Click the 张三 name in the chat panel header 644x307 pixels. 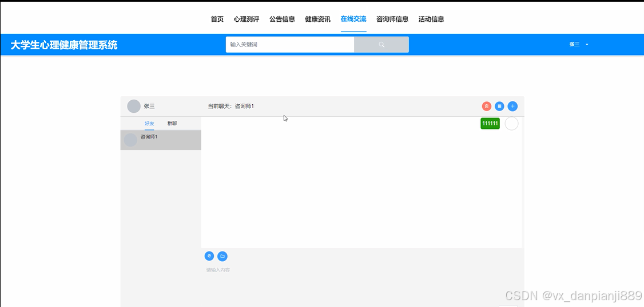click(149, 106)
